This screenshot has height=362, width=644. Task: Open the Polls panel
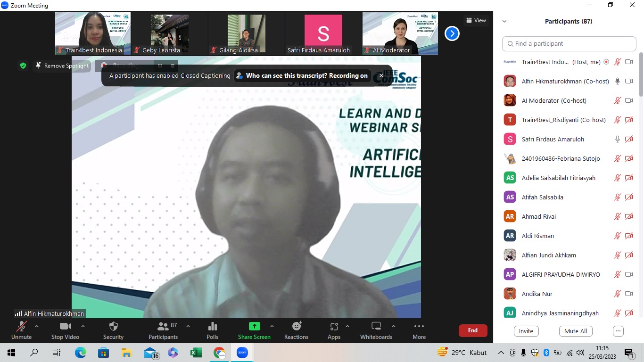(x=212, y=330)
